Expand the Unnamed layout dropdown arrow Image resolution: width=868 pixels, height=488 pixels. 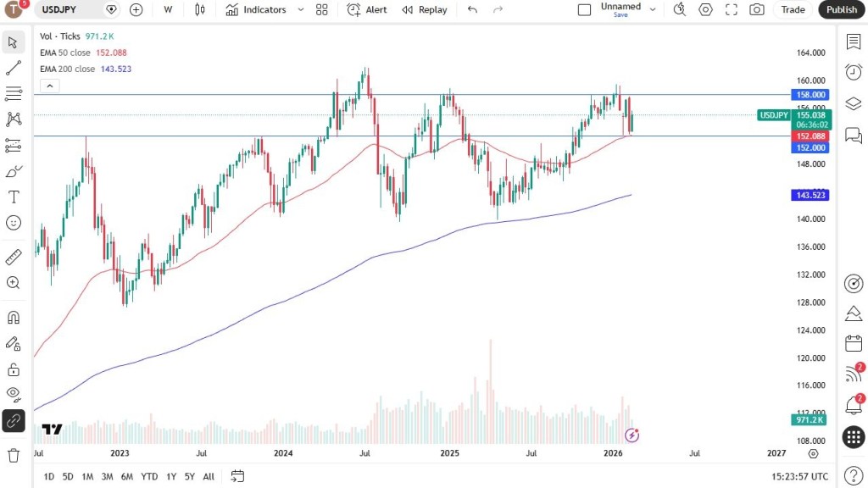[x=653, y=10]
